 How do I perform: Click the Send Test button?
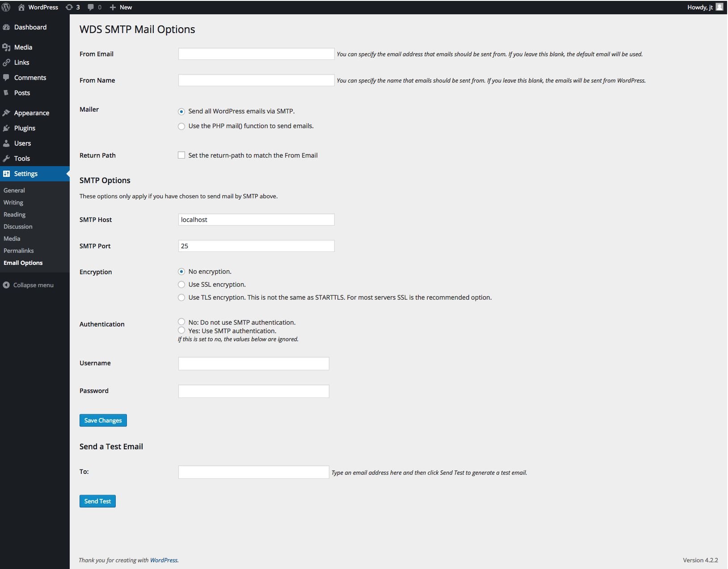(97, 501)
